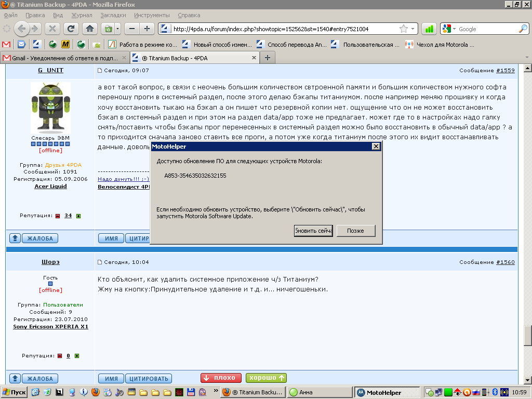
Task: Open the Gmail bookmark icon
Action: 6,45
